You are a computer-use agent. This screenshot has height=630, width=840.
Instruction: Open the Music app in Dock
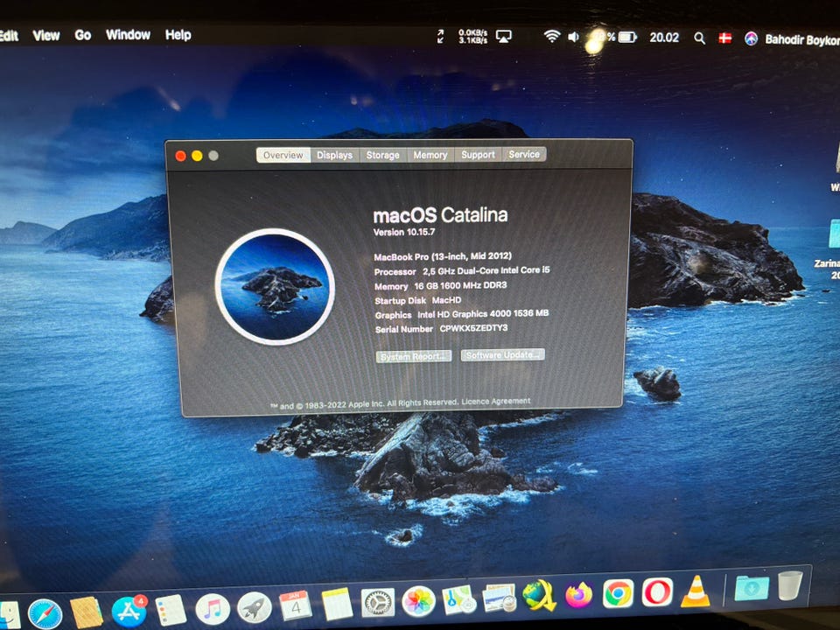click(x=213, y=609)
